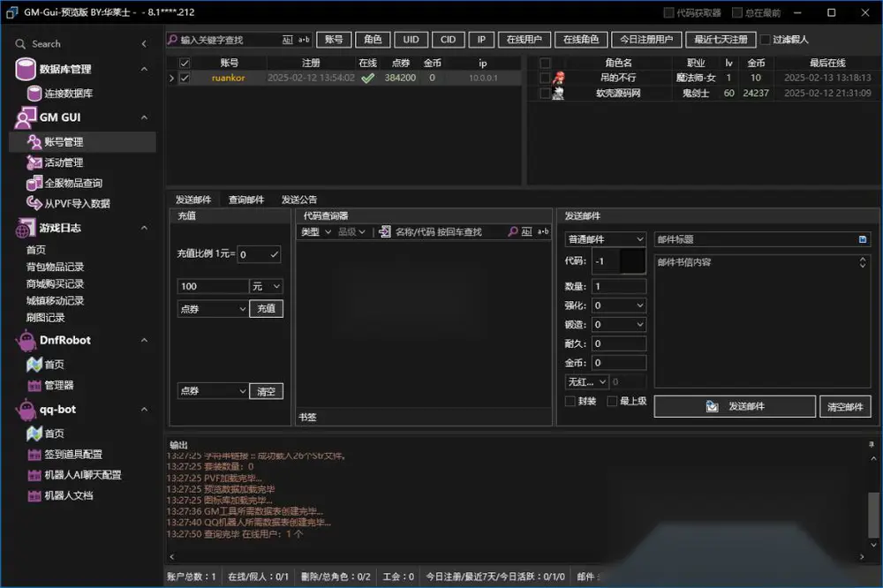Toggle select-all checkbox in account table header
This screenshot has height=588, width=883.
185,63
